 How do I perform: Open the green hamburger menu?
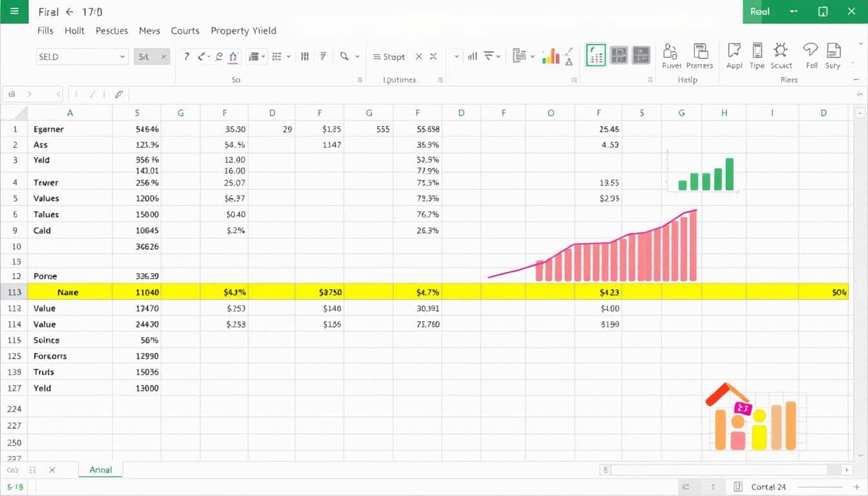15,12
